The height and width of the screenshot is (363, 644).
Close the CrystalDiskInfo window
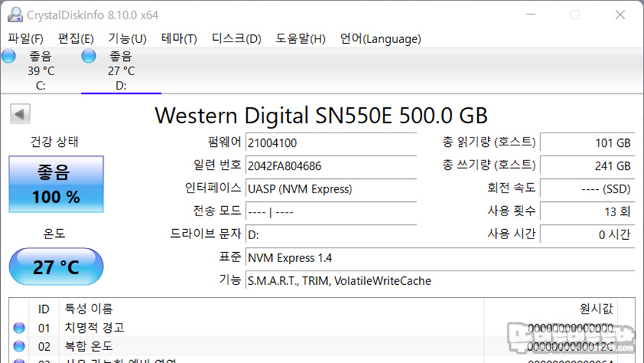(620, 15)
